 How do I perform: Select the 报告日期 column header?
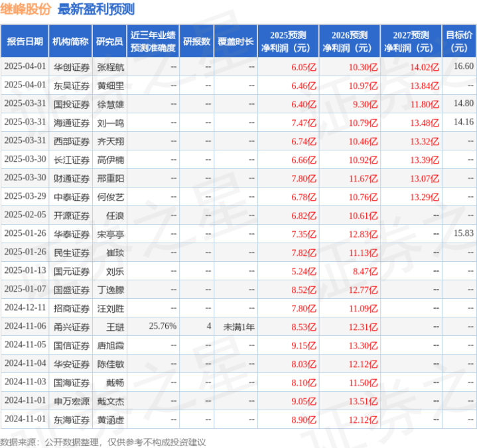(x=25, y=41)
